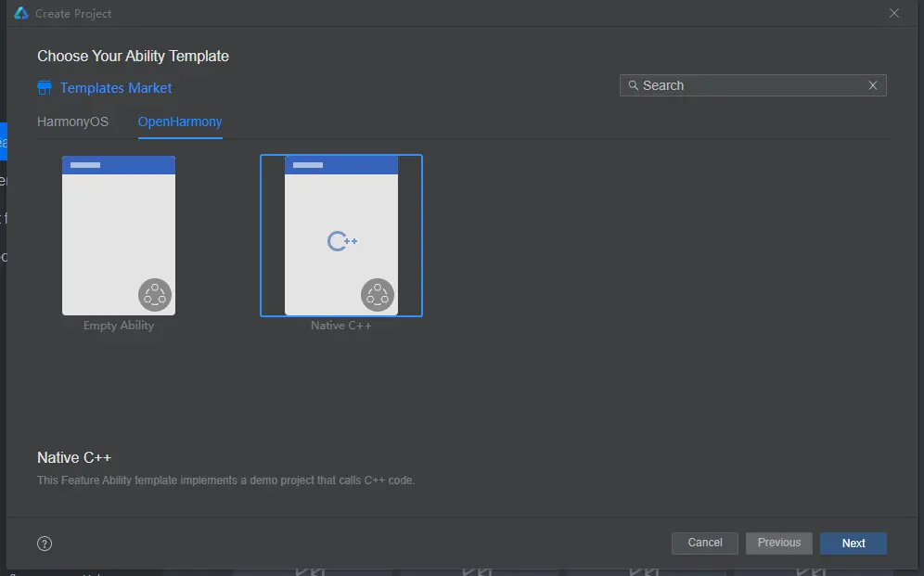Click the Empty Ability label
Image resolution: width=924 pixels, height=576 pixels.
point(119,326)
